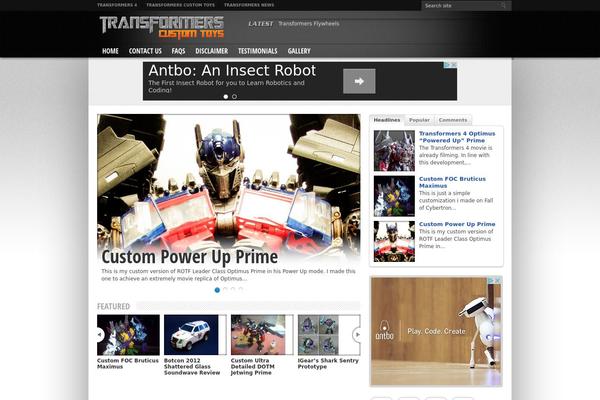This screenshot has height=400, width=600.
Task: Click the featured carousel left arrow
Action: [99, 335]
